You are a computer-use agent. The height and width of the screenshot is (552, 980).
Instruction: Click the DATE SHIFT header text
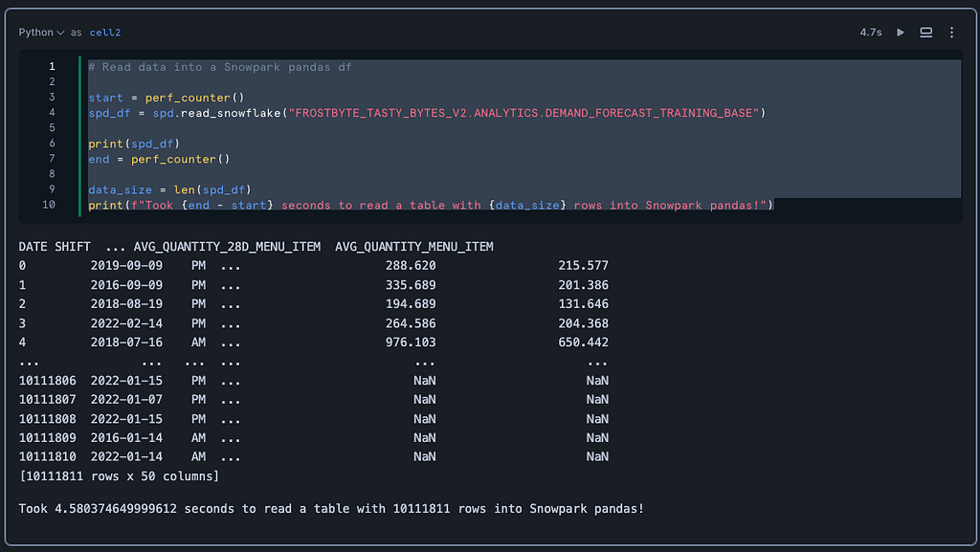pos(55,247)
